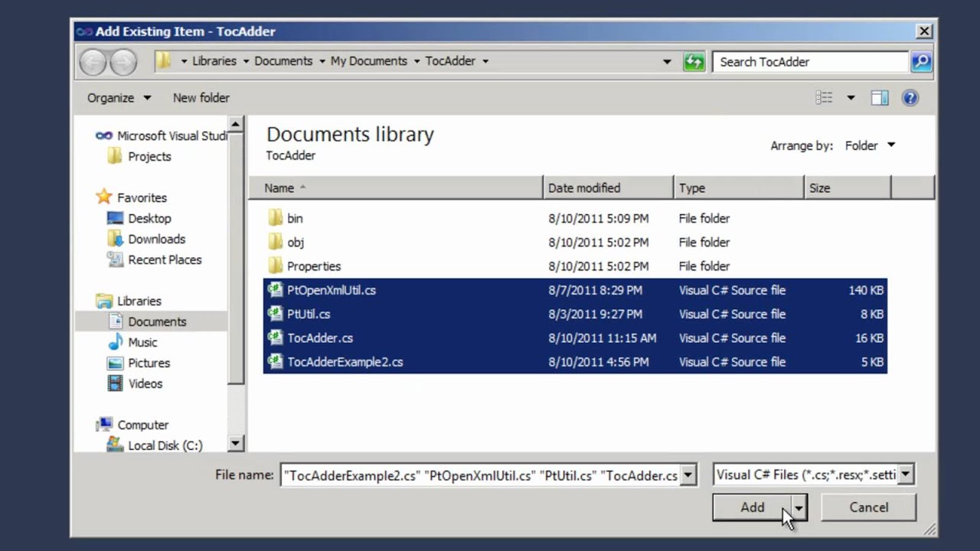This screenshot has height=551, width=980.
Task: Select Projects under Microsoft Visual Studio
Action: click(x=149, y=156)
